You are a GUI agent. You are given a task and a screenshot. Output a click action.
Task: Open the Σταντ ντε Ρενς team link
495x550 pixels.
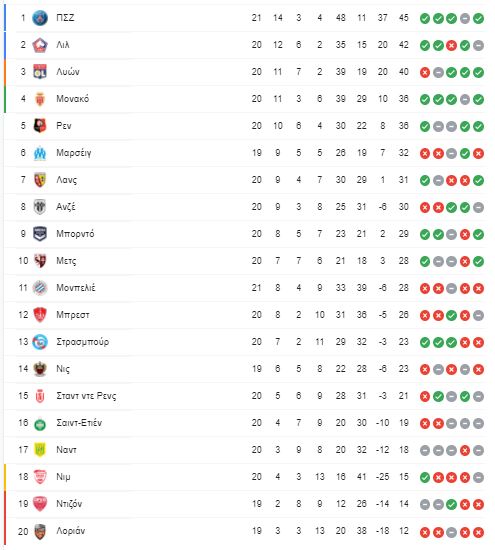point(86,396)
